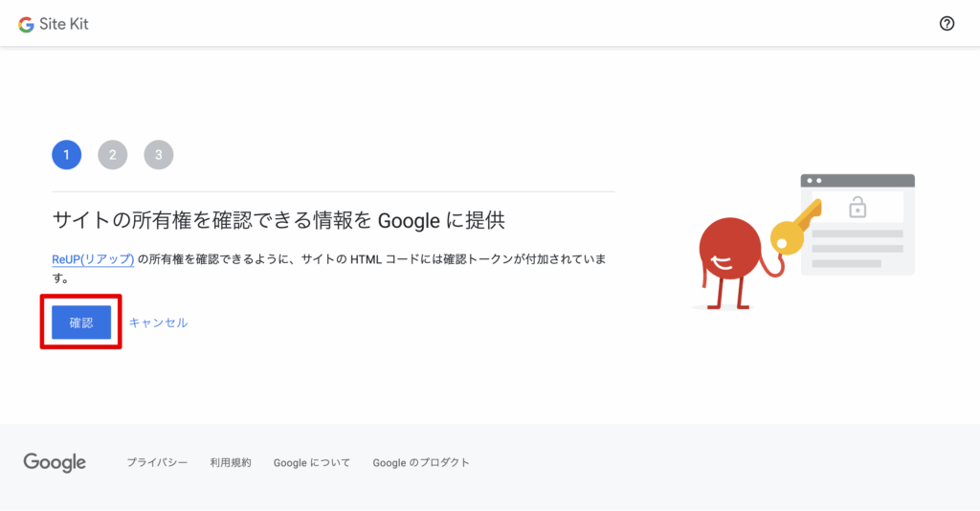Select step 3 circle indicator
The image size is (980, 511).
point(159,155)
